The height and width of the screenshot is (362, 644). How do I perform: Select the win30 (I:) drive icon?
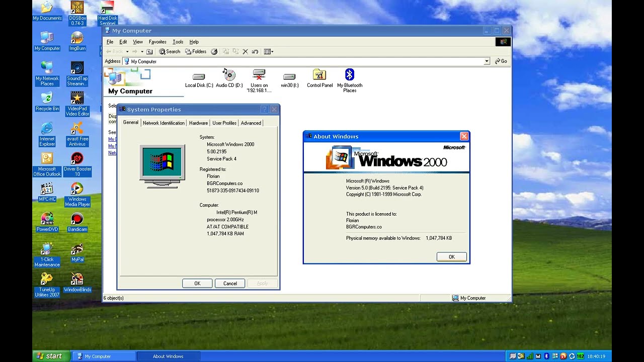point(289,79)
